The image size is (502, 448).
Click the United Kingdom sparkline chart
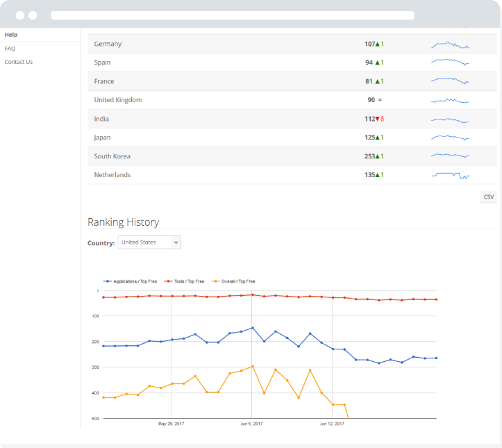point(450,100)
